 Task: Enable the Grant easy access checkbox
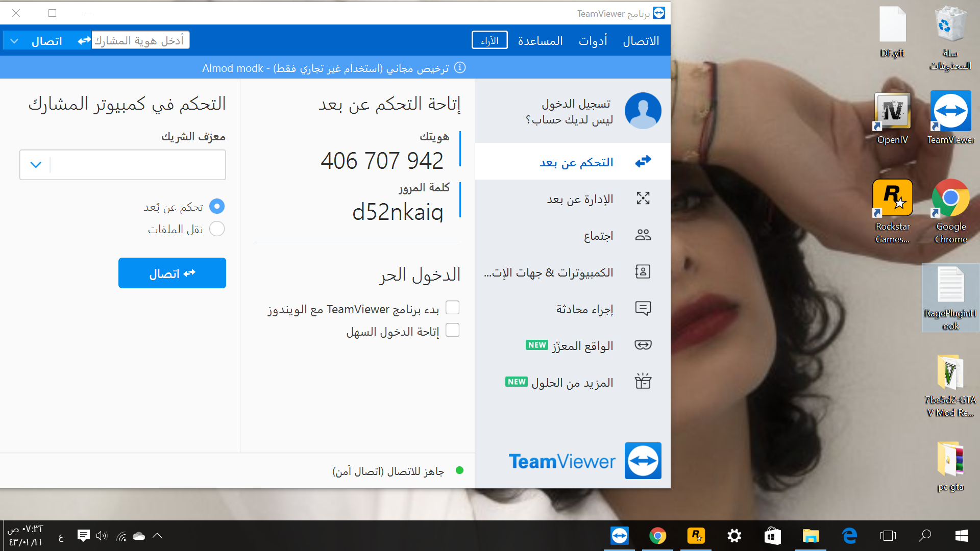452,331
